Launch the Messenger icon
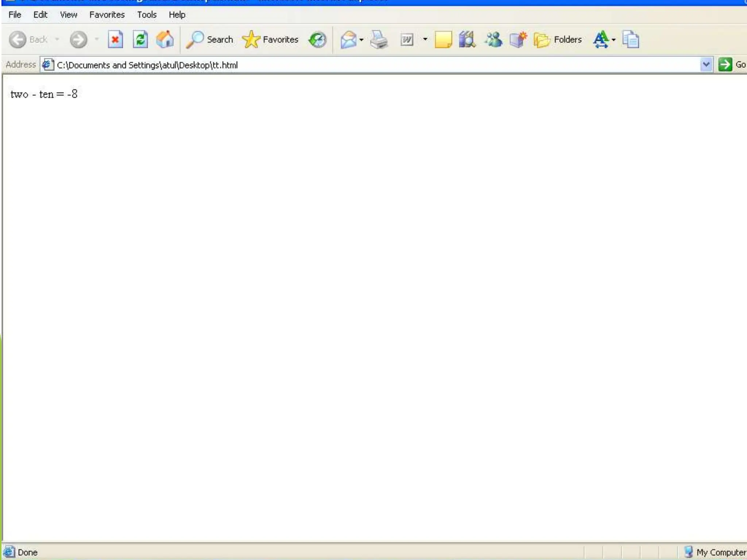Viewport: 747px width, 560px height. 493,39
